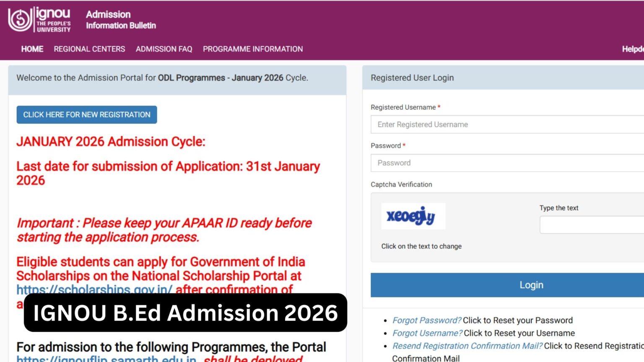The image size is (644, 362).
Task: Open PROGRAMME INFORMATION from the navigation bar
Action: [x=252, y=49]
